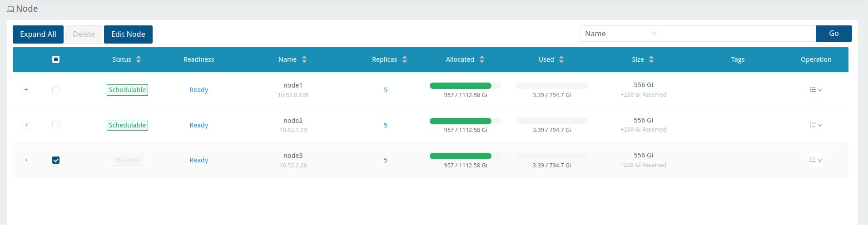Open the Name filter dropdown
This screenshot has width=868, height=225.
click(620, 34)
